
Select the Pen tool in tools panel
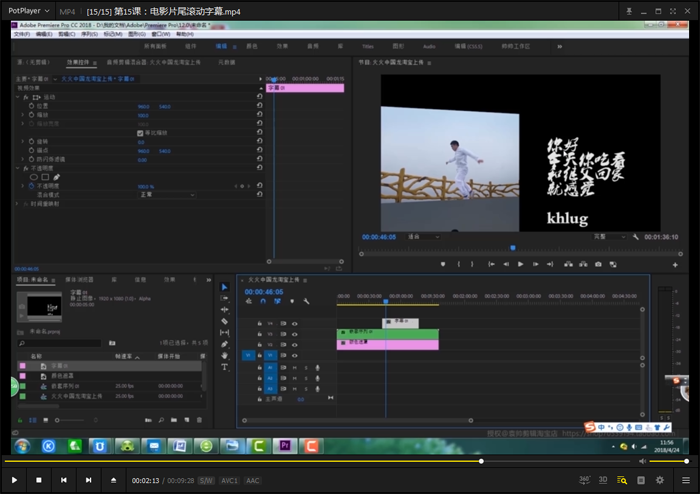click(x=224, y=344)
